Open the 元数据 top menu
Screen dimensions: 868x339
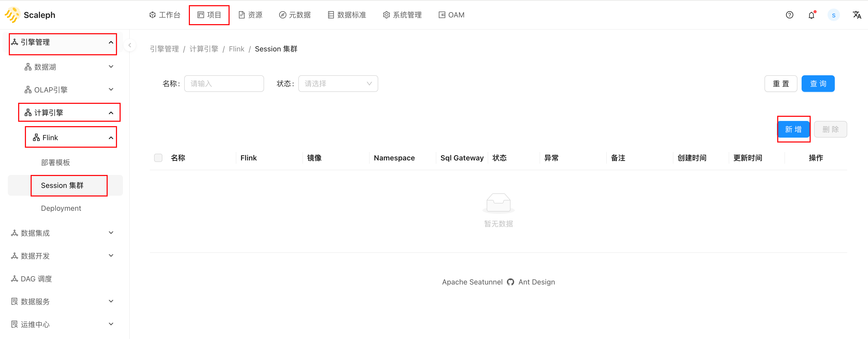click(x=295, y=15)
